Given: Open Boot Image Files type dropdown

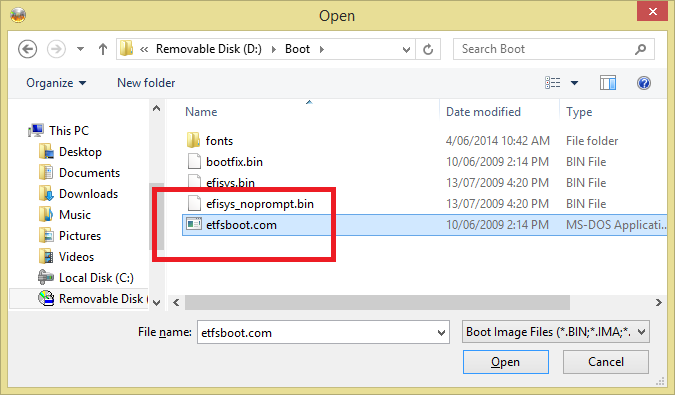Looking at the screenshot, I should [556, 332].
